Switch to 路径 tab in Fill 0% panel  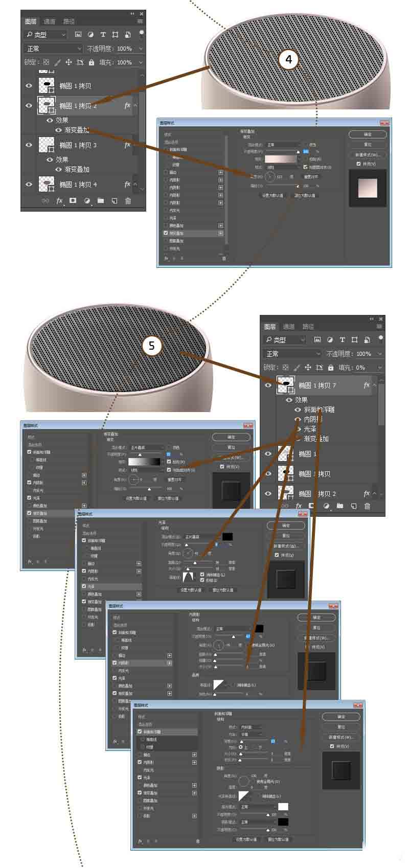308,327
